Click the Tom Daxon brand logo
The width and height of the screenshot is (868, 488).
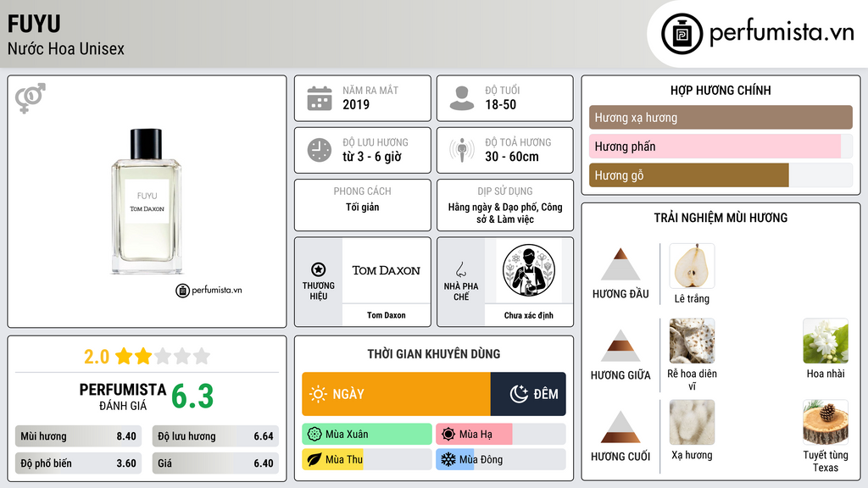386,270
